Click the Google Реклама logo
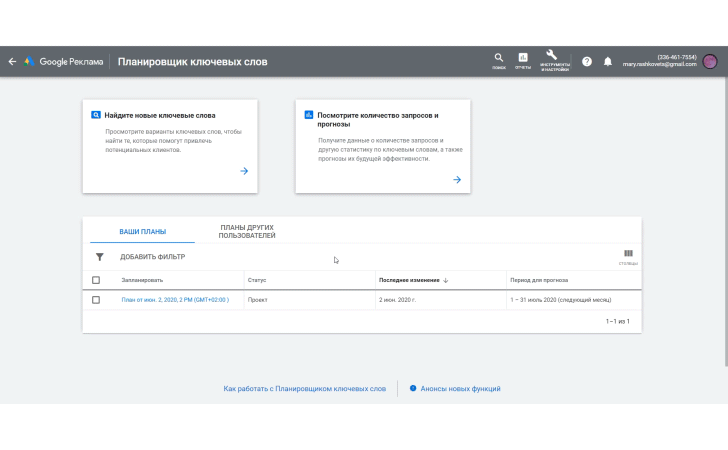This screenshot has width=728, height=450. (x=64, y=61)
